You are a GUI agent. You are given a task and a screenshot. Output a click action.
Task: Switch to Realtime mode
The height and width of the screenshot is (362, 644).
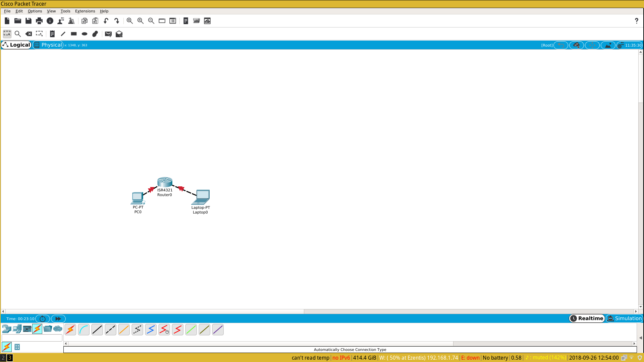pos(587,318)
